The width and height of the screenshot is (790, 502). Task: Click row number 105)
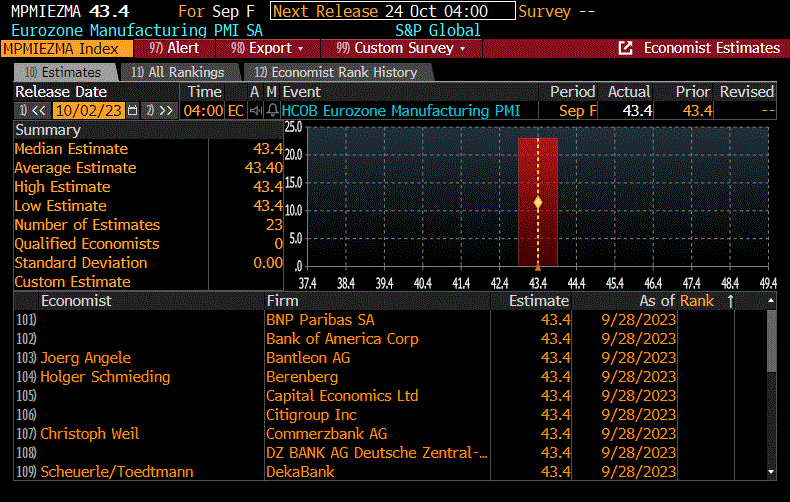point(26,396)
